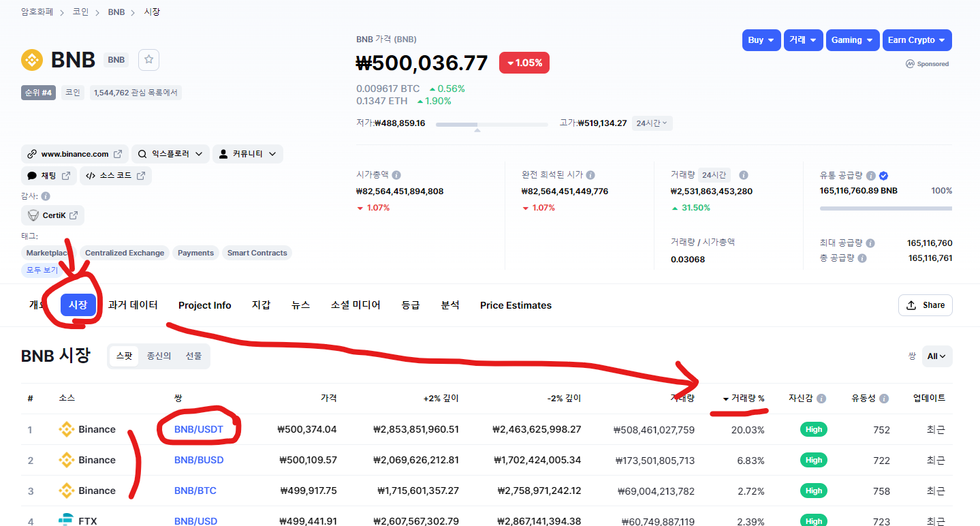The height and width of the screenshot is (526, 980).
Task: Open the BNB/BTC pair link
Action: point(195,491)
